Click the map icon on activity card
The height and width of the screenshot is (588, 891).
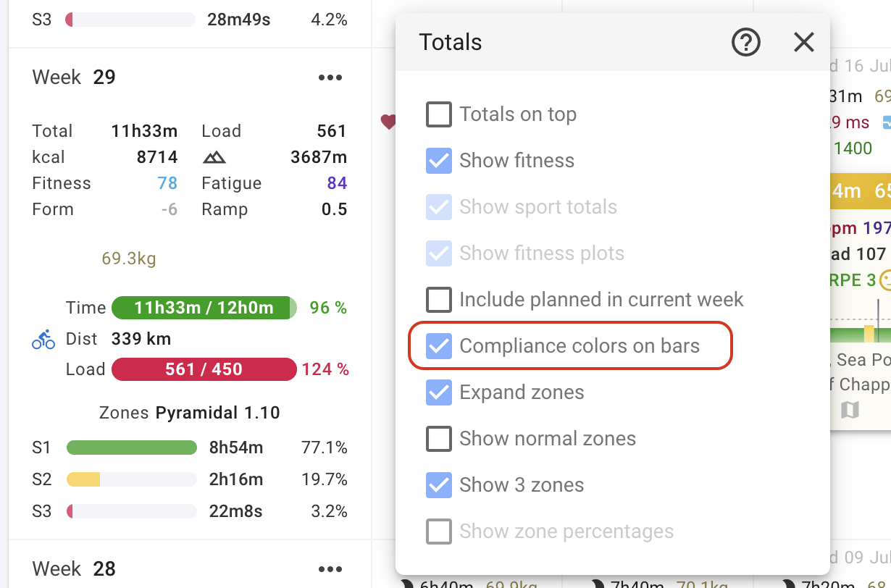coord(850,411)
